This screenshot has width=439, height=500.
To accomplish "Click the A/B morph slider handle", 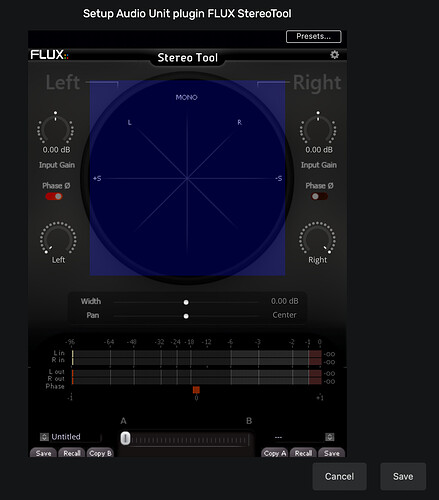I will tap(125, 438).
